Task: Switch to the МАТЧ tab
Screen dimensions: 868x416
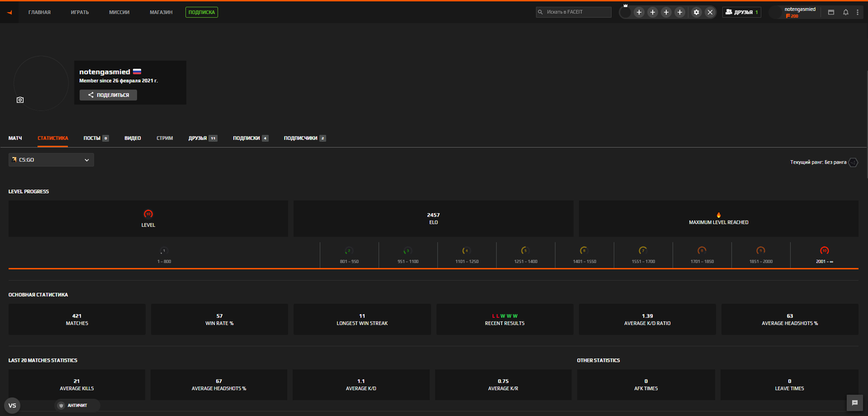Action: point(15,138)
